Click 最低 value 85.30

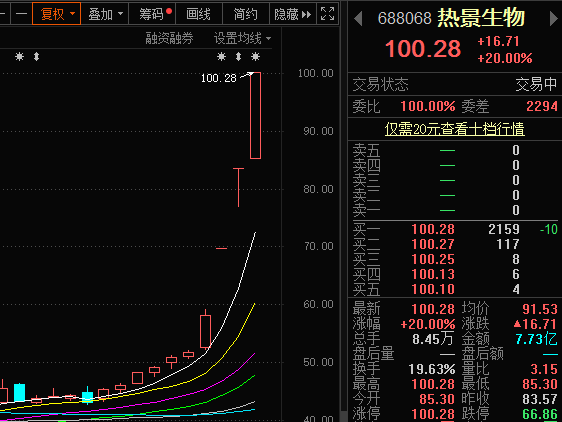[x=540, y=384]
